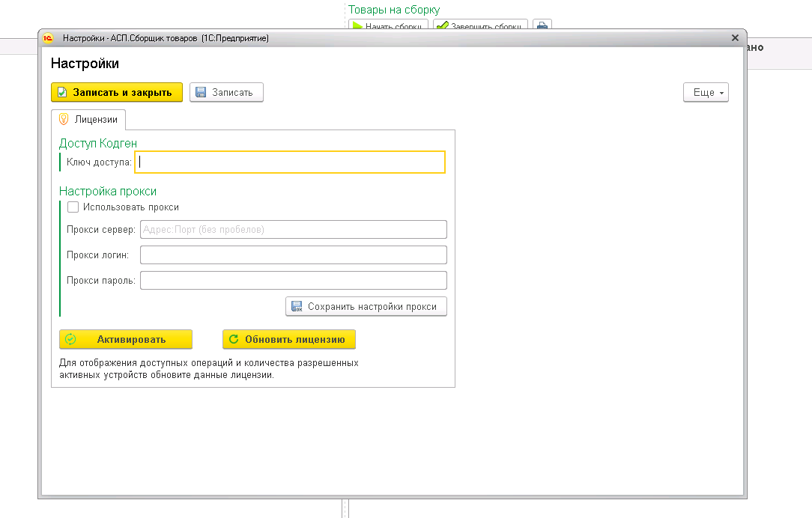812x518 pixels.
Task: Enable the Использовать прокси checkbox
Action: 73,207
